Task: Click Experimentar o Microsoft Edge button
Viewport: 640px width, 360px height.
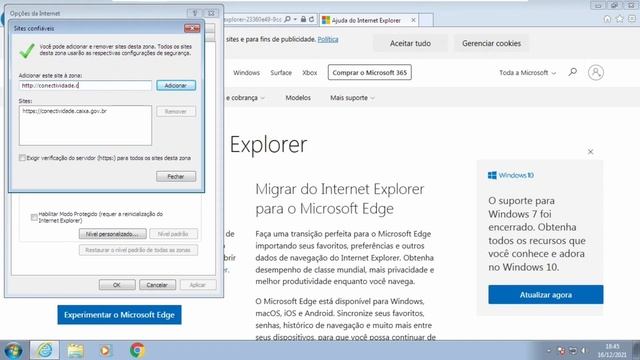Action: coord(119,315)
